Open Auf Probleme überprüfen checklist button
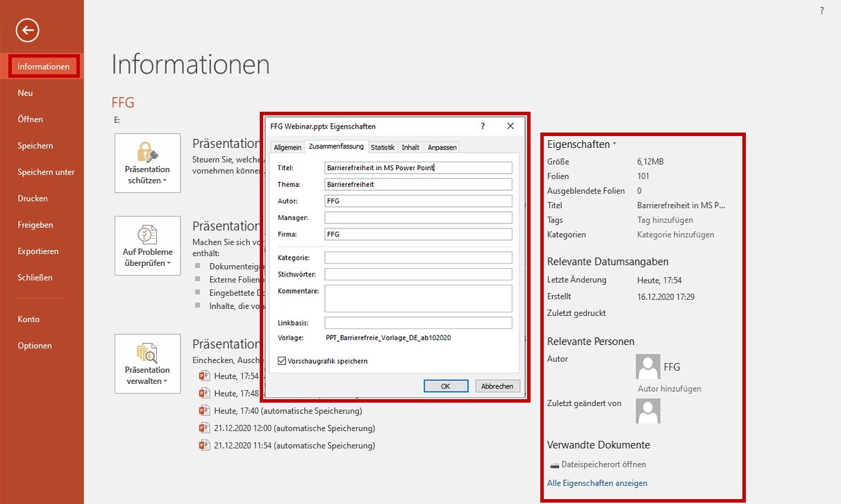 pos(147,246)
